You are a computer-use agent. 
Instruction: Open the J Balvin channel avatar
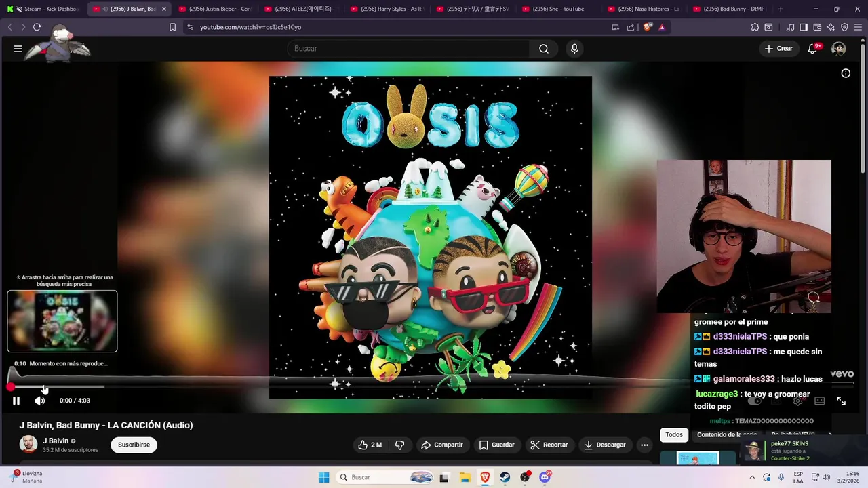coord(28,445)
